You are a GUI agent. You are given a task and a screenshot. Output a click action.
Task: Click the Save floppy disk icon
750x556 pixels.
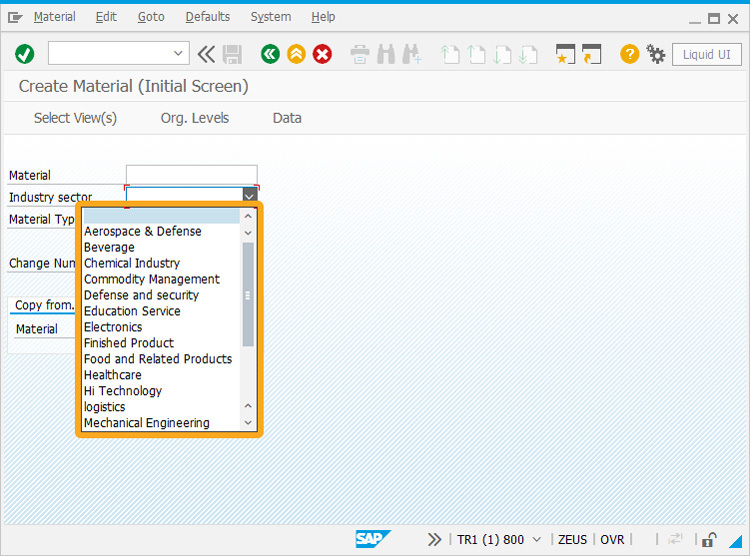tap(233, 54)
